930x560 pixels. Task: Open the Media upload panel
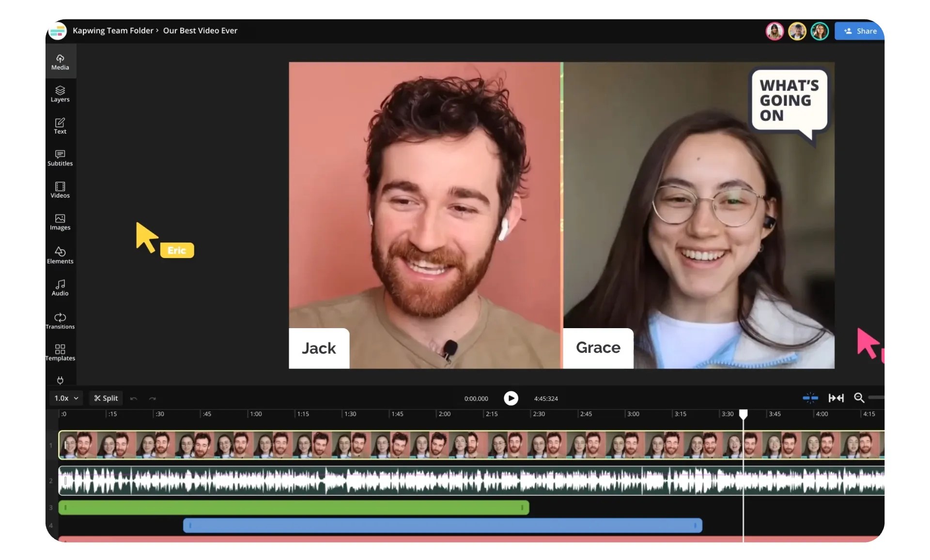[60, 62]
